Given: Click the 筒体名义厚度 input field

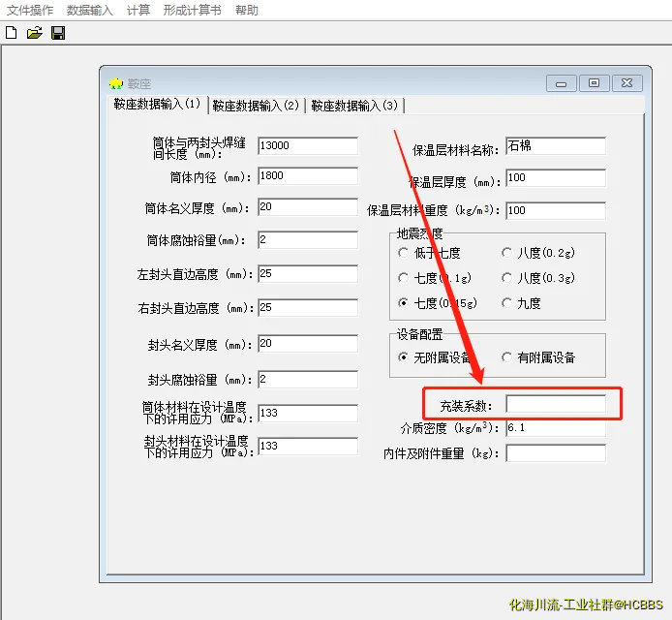Looking at the screenshot, I should click(308, 207).
